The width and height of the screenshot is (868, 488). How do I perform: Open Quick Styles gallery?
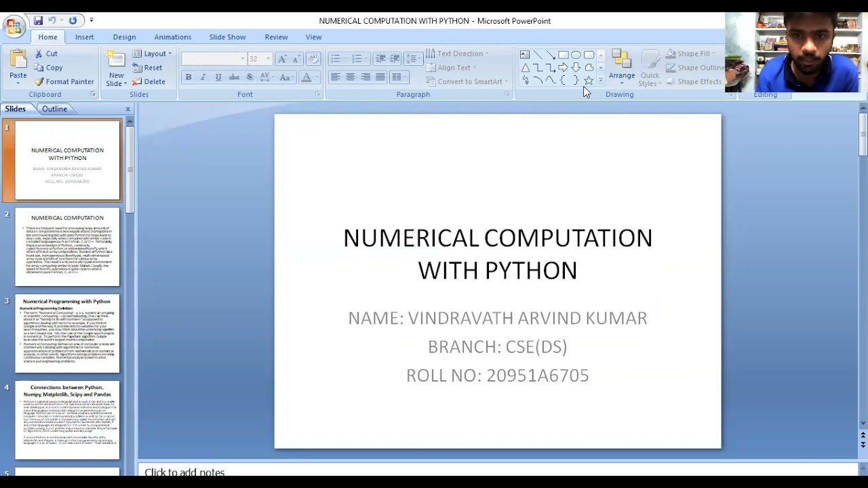650,68
